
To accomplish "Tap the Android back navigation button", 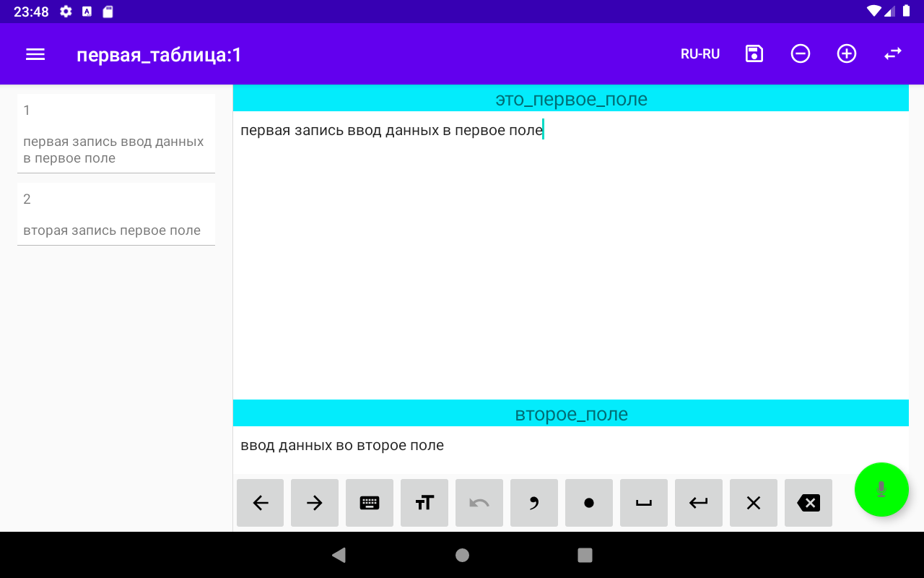I will (339, 555).
